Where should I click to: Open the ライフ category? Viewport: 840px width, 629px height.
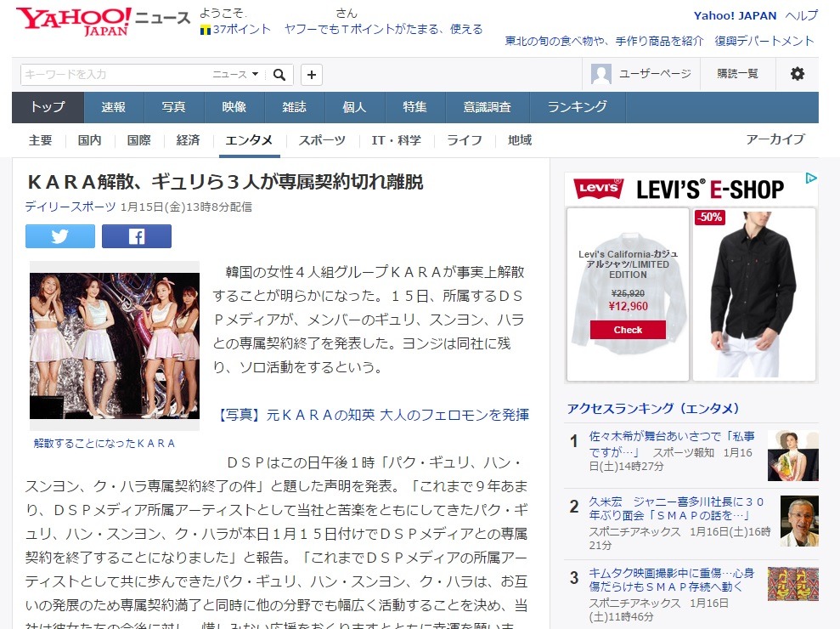pyautogui.click(x=465, y=140)
